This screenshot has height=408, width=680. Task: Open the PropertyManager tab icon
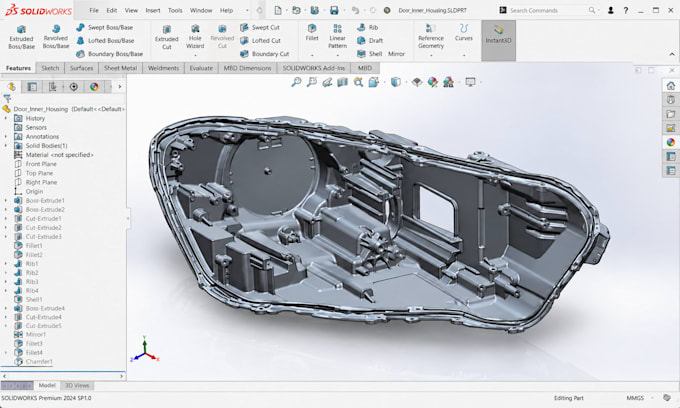click(32, 87)
